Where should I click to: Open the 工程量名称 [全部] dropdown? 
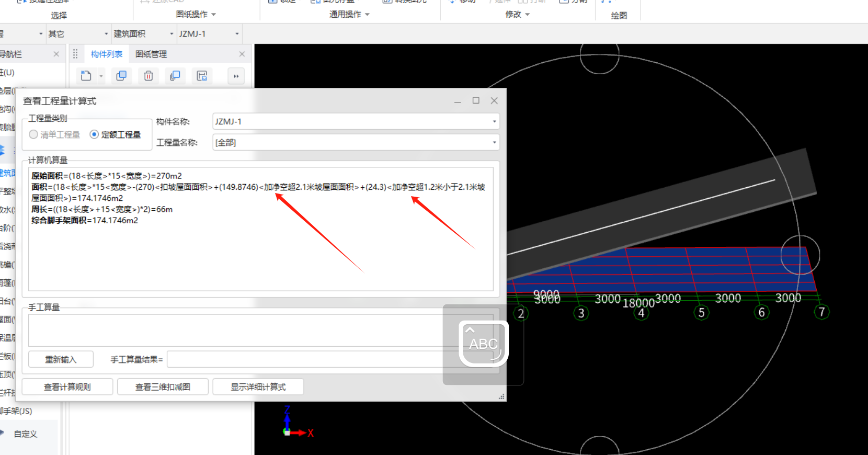click(x=356, y=142)
